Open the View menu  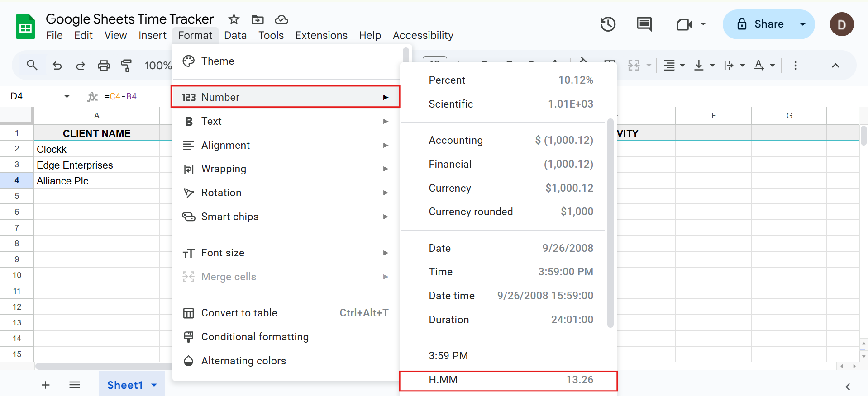115,35
